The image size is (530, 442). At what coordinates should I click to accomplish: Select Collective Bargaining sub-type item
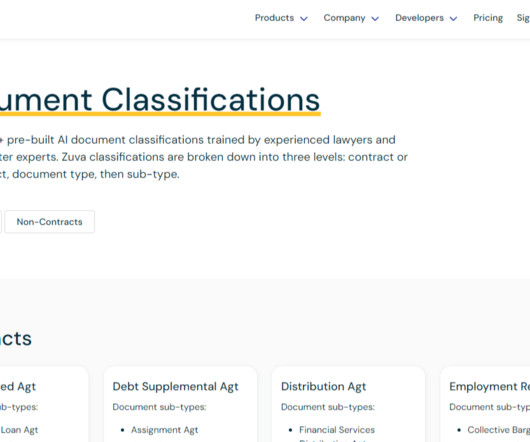499,430
